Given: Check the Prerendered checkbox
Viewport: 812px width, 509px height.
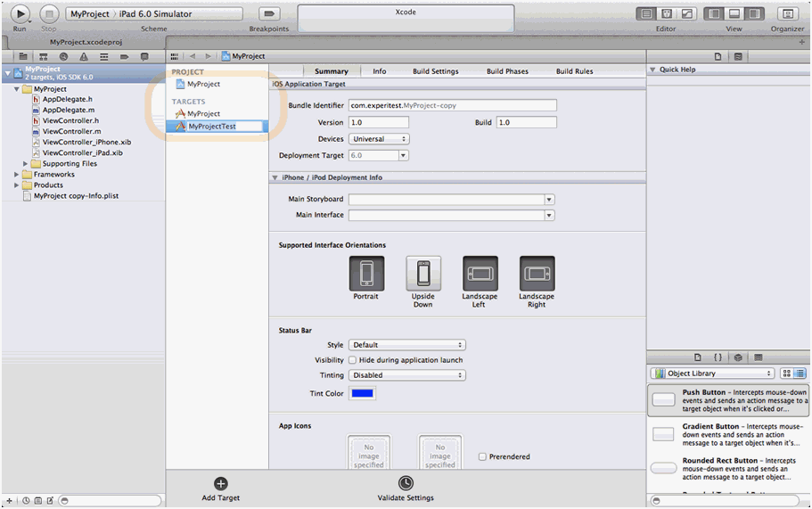Looking at the screenshot, I should (482, 456).
